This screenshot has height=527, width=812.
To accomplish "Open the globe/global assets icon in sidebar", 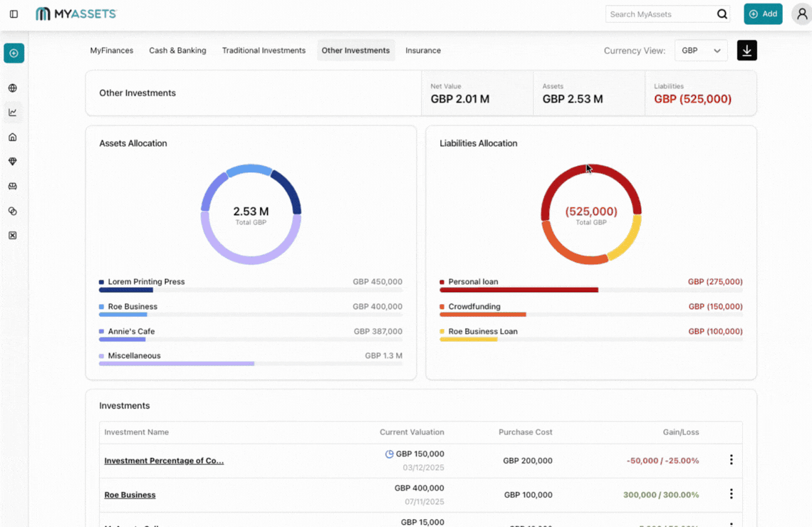I will point(13,88).
